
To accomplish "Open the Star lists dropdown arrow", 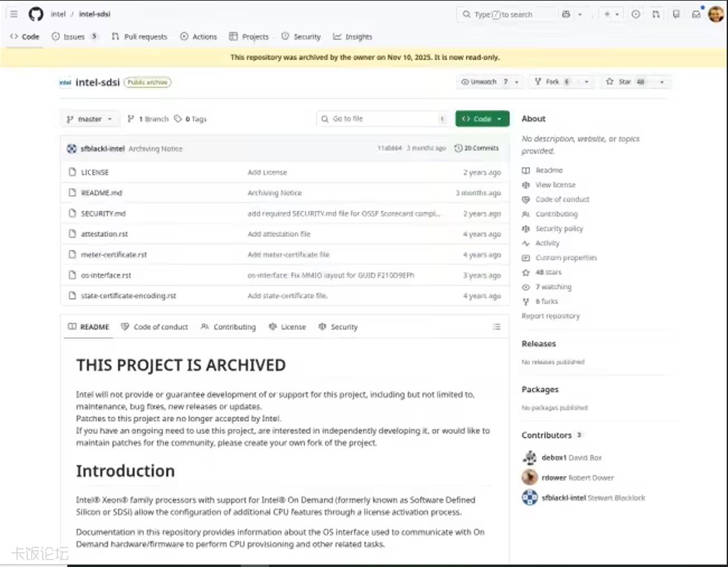I will 662,82.
